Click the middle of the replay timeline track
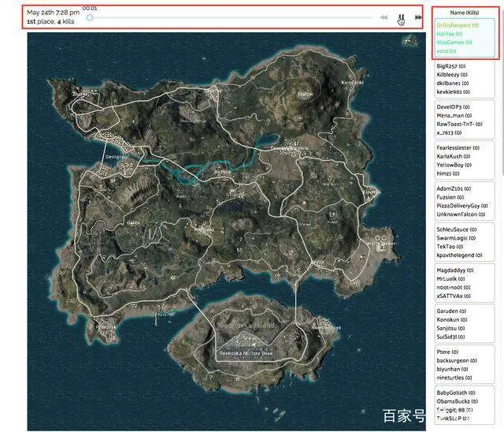 (x=231, y=17)
